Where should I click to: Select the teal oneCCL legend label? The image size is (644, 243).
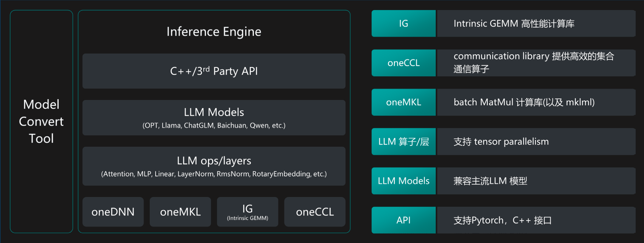click(403, 63)
